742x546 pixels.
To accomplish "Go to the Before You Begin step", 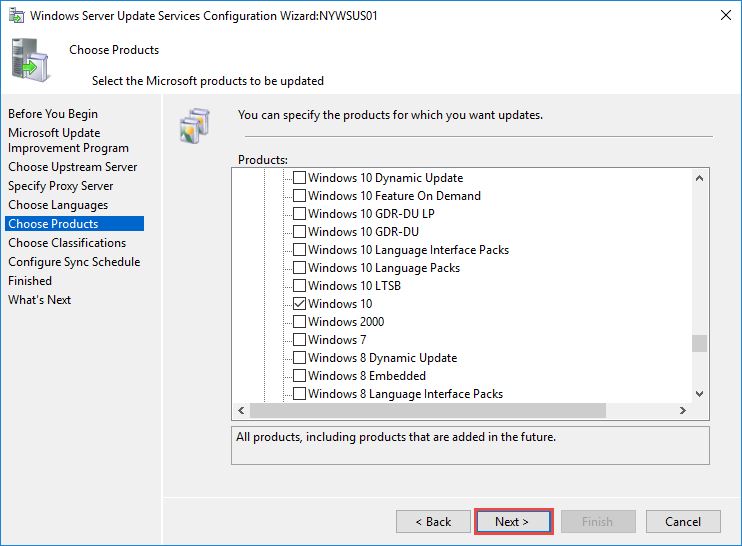I will pyautogui.click(x=53, y=114).
